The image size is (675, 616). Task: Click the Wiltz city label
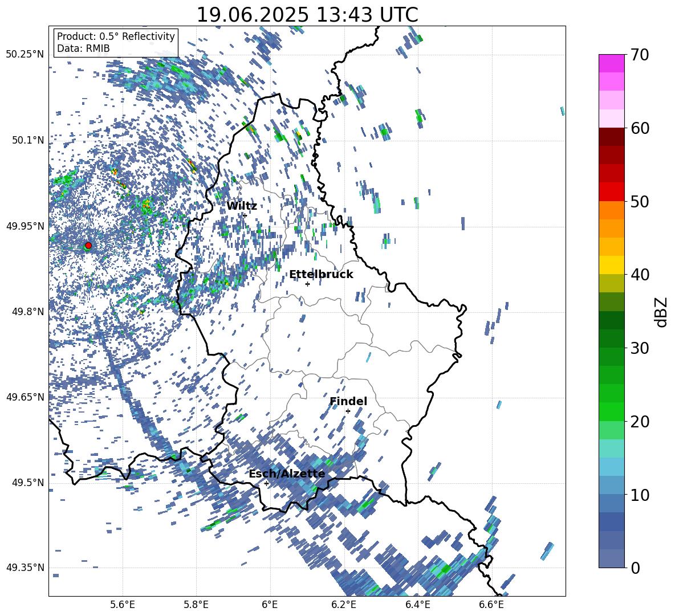(x=242, y=206)
